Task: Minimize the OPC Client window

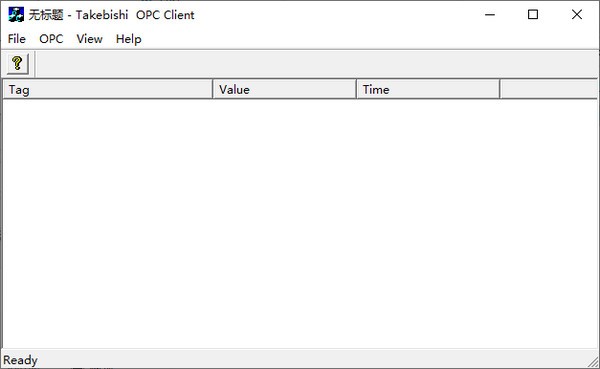Action: [490, 15]
